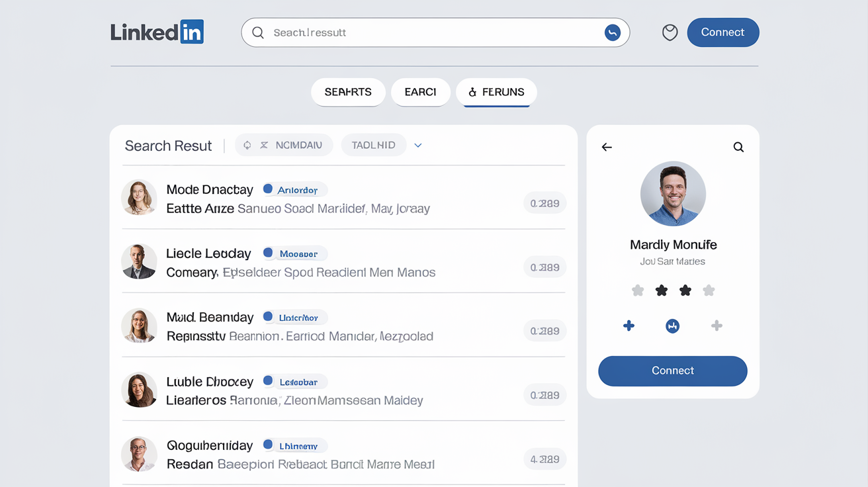The width and height of the screenshot is (868, 487).
Task: Click the Mooaoer badge on Liecle Leoday
Action: click(x=294, y=253)
